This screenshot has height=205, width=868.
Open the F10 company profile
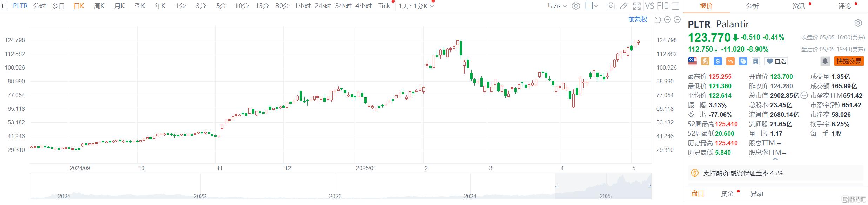[663, 6]
